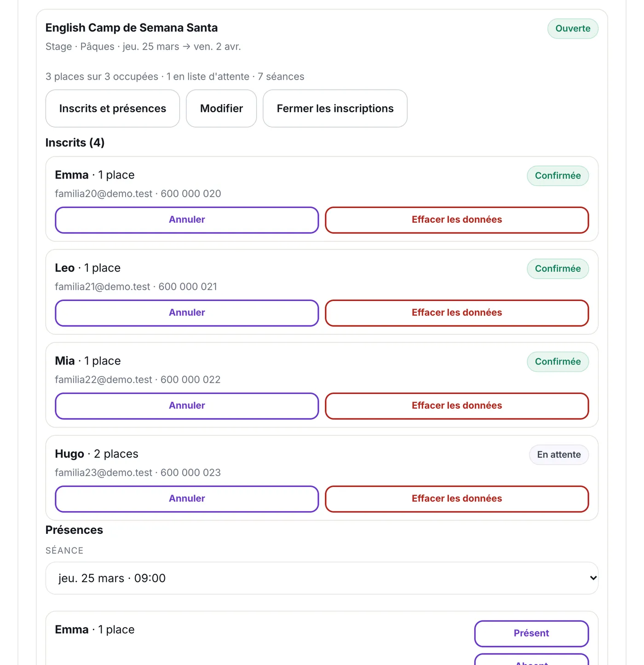Image resolution: width=644 pixels, height=665 pixels.
Task: Click the Modifier button
Action: [221, 109]
